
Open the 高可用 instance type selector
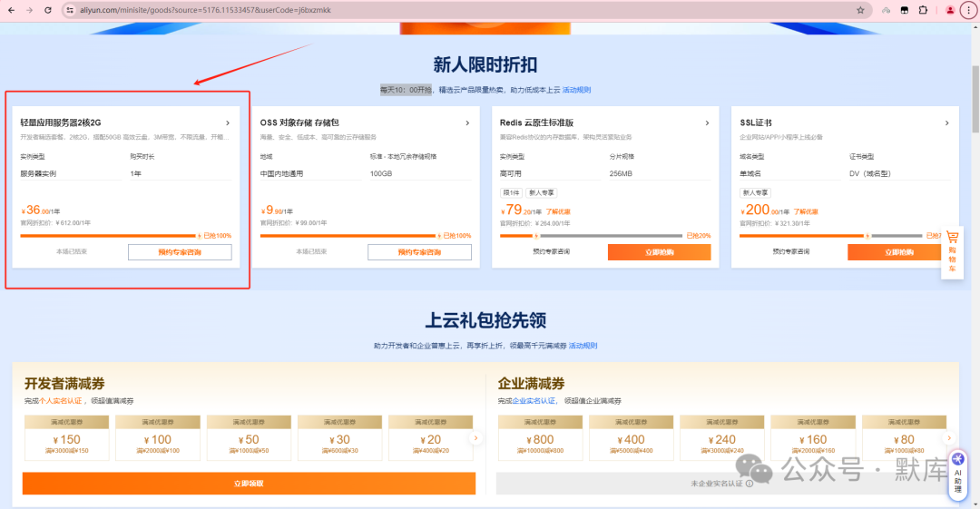coord(551,174)
